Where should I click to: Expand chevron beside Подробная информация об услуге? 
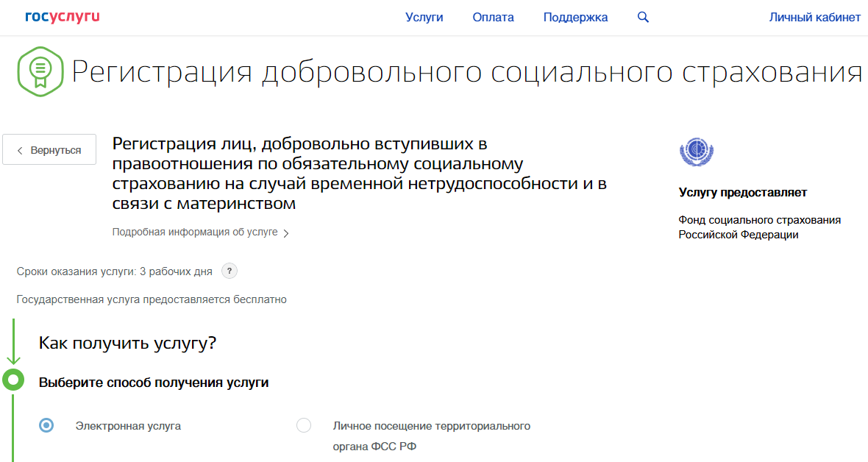pyautogui.click(x=286, y=233)
